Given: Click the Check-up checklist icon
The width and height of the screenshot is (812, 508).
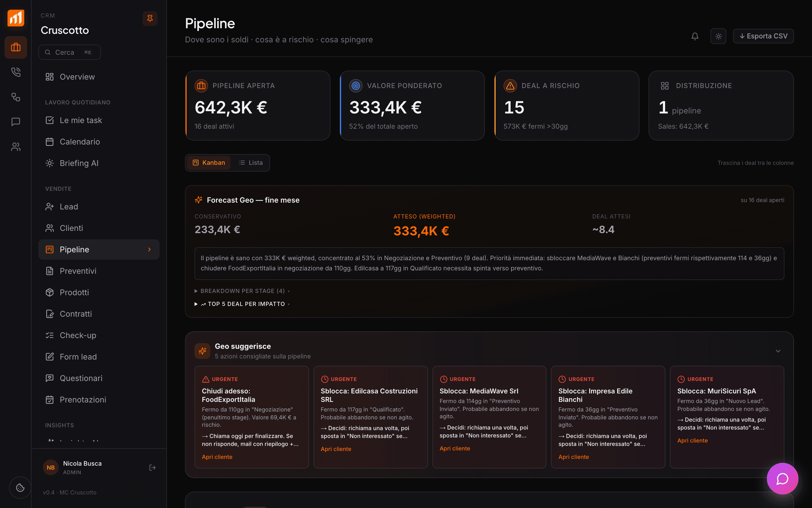Looking at the screenshot, I should 50,335.
